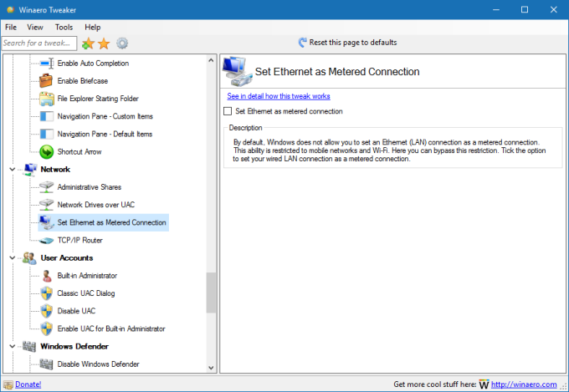This screenshot has width=569, height=392.
Task: Open See in detail how this tweak works link
Action: pos(279,96)
